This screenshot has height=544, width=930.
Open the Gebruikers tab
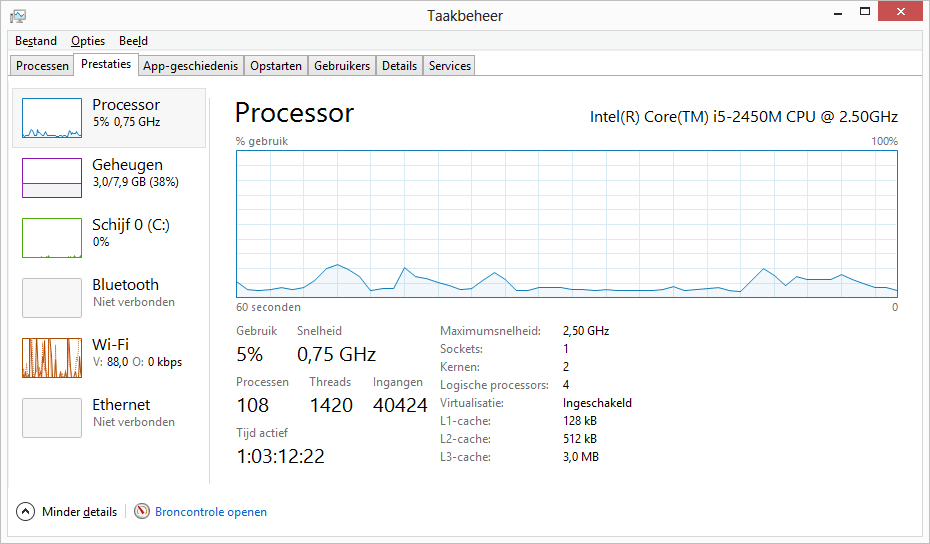tap(342, 66)
